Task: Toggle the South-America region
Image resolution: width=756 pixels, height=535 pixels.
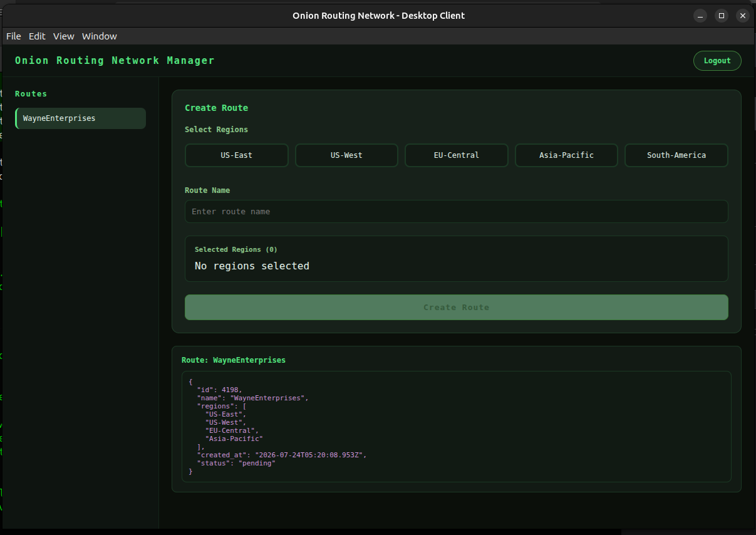Action: (676, 155)
